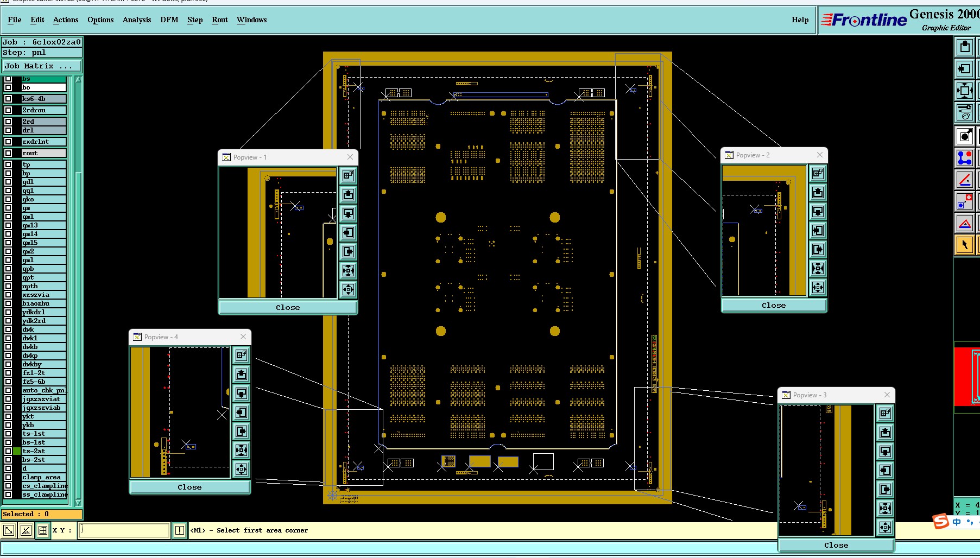The height and width of the screenshot is (558, 980).
Task: Click the angle coordinate mode icon in bottom bar
Action: 26,530
